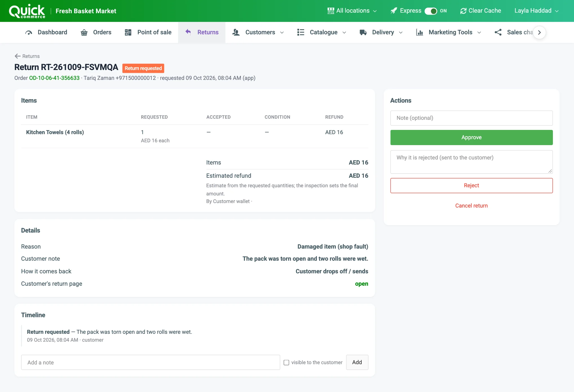Click the Returns arrow icon
The width and height of the screenshot is (574, 392).
[188, 32]
